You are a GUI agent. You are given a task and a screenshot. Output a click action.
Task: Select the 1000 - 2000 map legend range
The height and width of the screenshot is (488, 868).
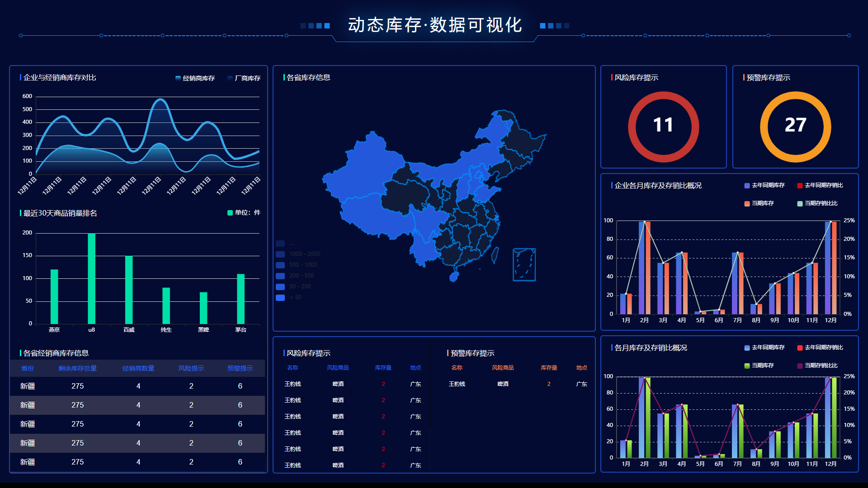pos(280,254)
